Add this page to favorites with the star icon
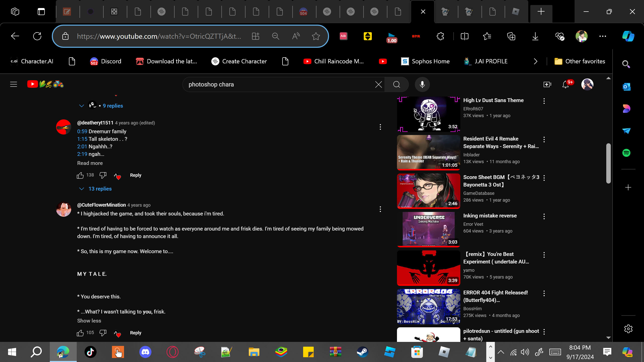The height and width of the screenshot is (362, 644). tap(316, 36)
